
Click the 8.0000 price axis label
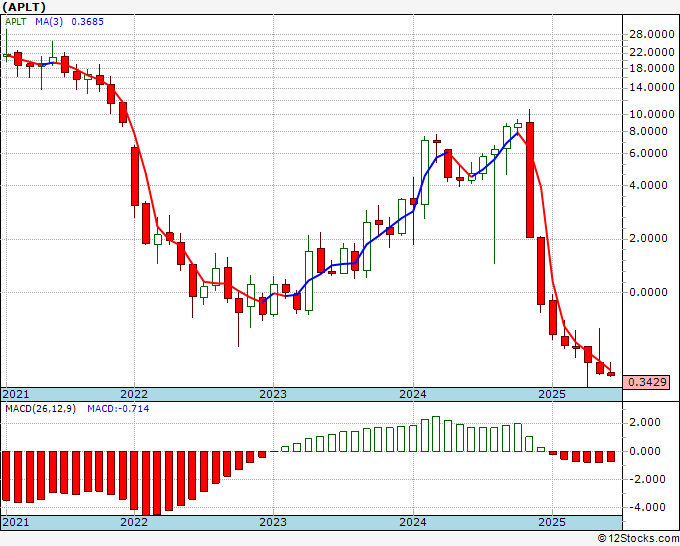pyautogui.click(x=648, y=131)
